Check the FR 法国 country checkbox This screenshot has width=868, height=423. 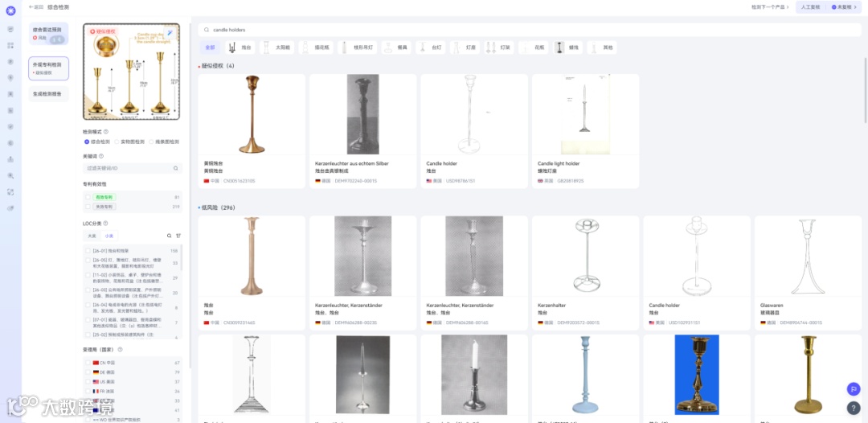(x=88, y=391)
